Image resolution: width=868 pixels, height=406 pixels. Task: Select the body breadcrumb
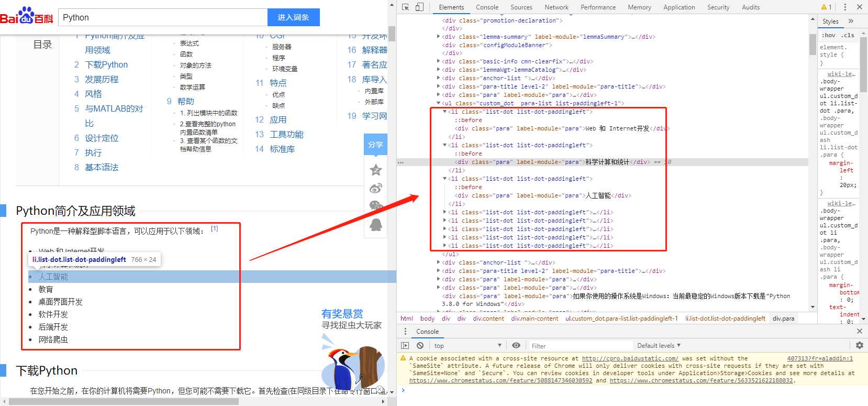coord(427,319)
